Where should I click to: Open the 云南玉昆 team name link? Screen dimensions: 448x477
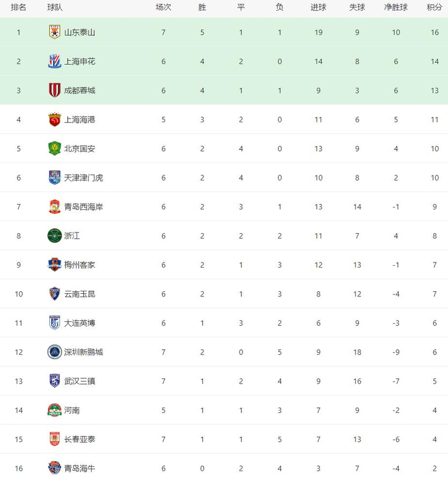coord(80,294)
